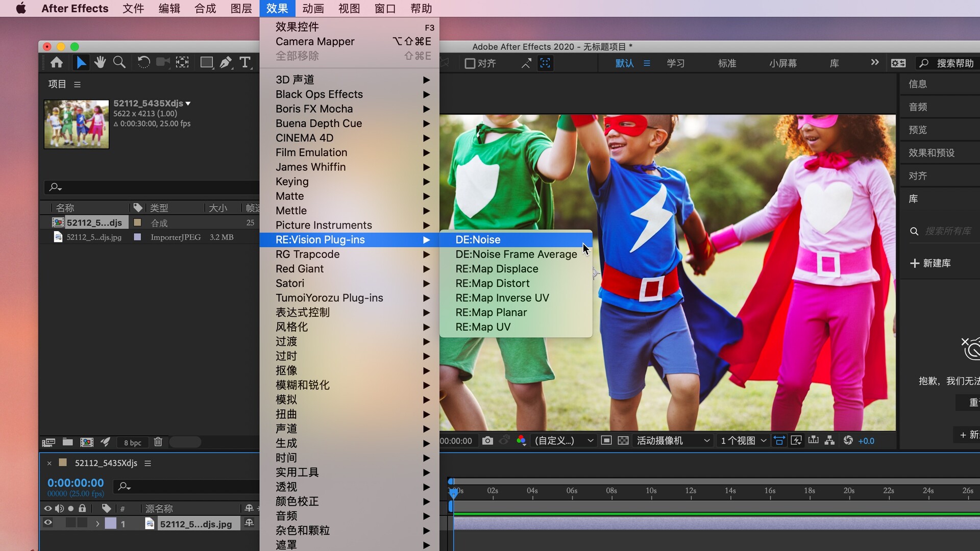The width and height of the screenshot is (980, 551).
Task: Select the Pan Behind anchor tool
Action: (182, 63)
